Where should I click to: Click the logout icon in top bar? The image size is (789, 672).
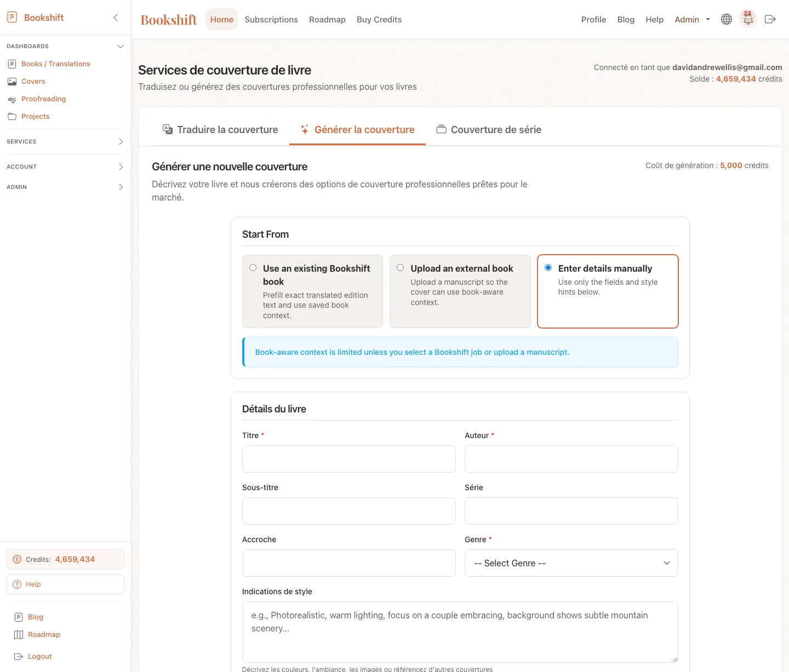[x=770, y=19]
